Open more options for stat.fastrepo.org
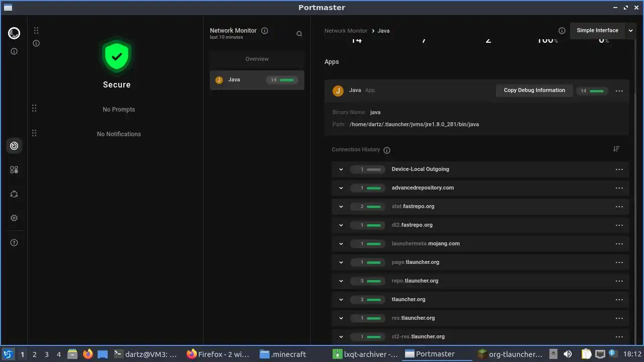Image resolution: width=644 pixels, height=362 pixels. (619, 207)
